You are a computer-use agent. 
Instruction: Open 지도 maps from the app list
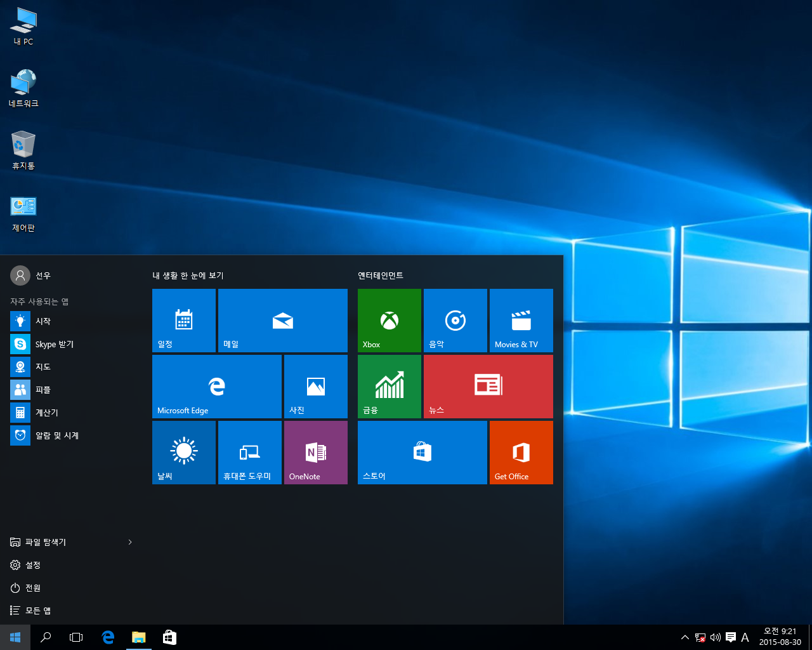tap(71, 367)
